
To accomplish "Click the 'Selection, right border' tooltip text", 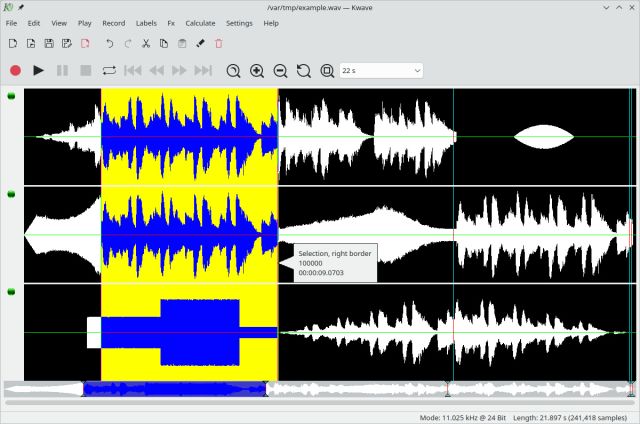I will tap(335, 253).
